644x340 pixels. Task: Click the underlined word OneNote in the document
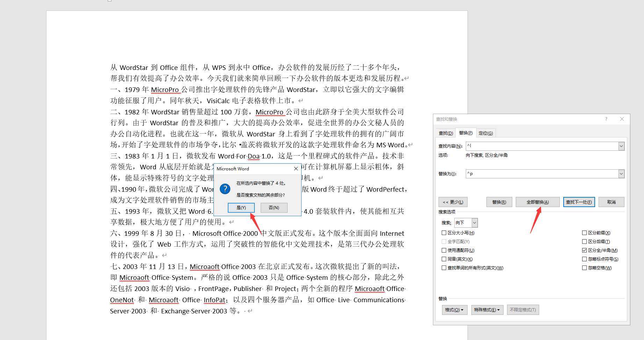point(122,300)
